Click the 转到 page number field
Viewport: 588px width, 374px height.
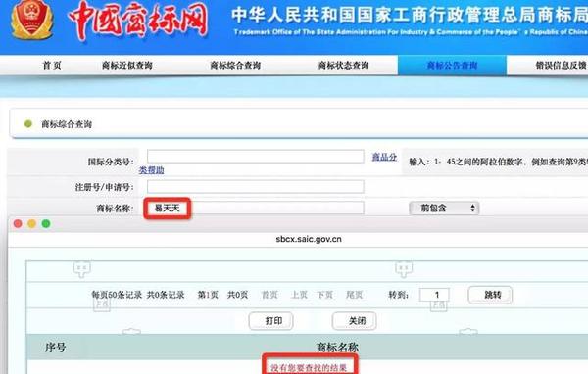coord(434,295)
